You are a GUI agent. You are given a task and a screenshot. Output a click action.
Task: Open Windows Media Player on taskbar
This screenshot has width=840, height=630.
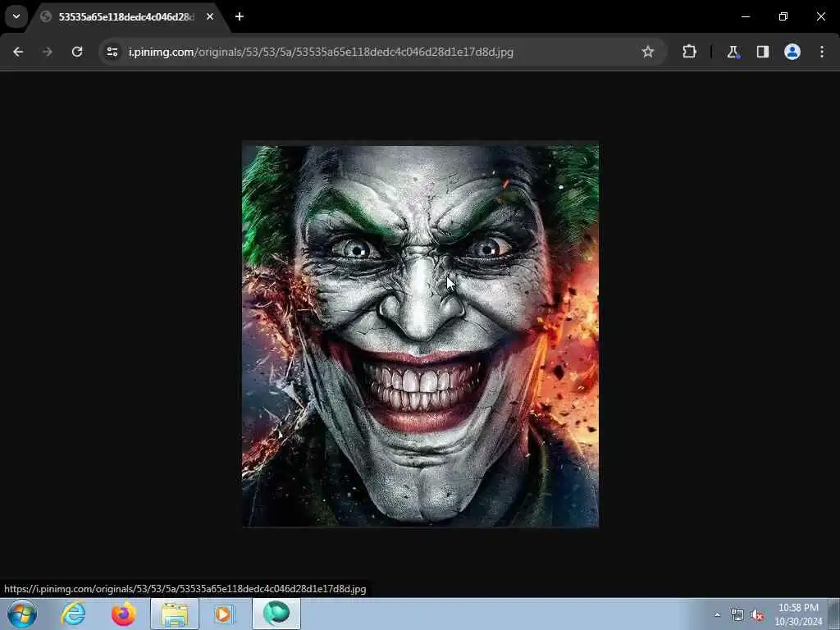223,614
